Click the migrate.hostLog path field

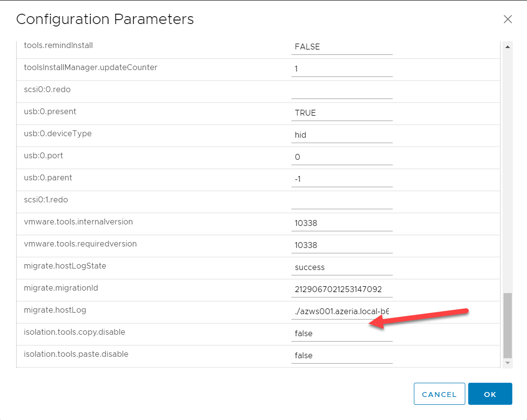[x=342, y=311]
